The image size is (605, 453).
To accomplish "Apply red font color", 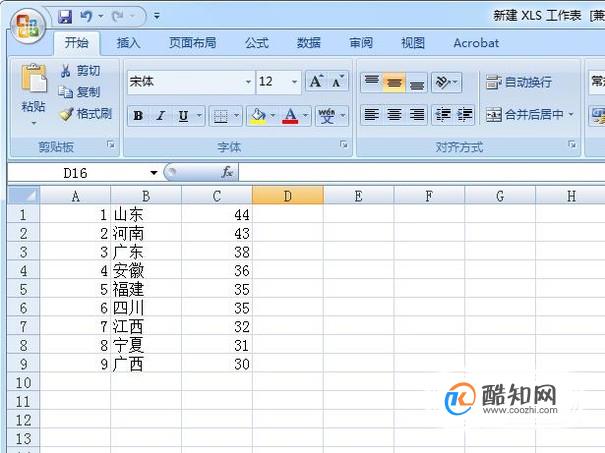I will (290, 116).
